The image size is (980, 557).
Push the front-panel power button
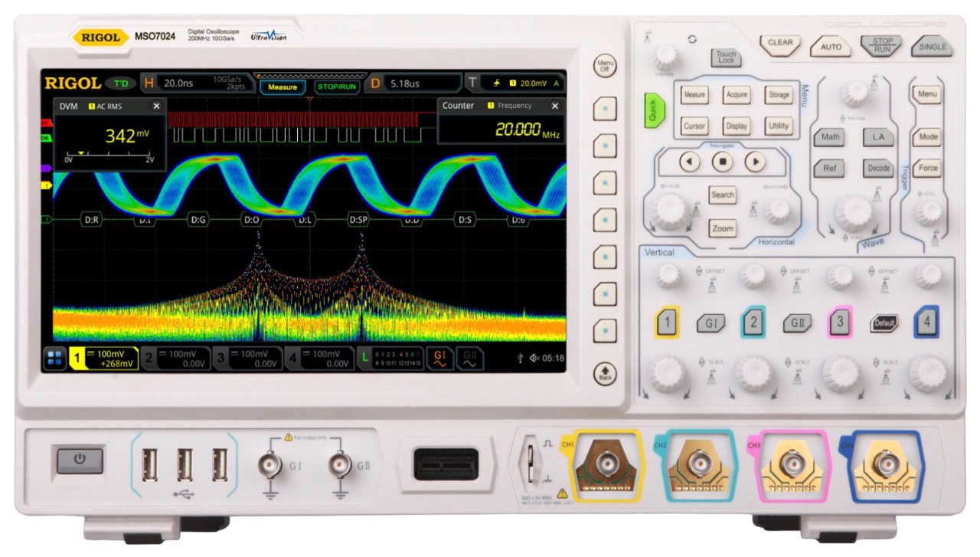(x=79, y=460)
